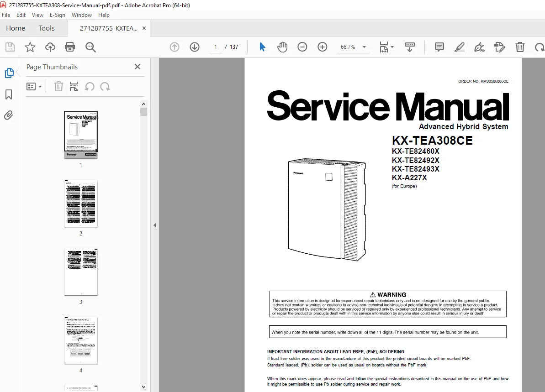Activate the Hand pan tool
The width and height of the screenshot is (545, 392).
click(282, 47)
